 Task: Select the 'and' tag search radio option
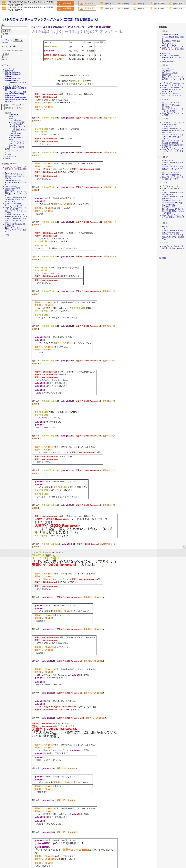coord(6,39)
